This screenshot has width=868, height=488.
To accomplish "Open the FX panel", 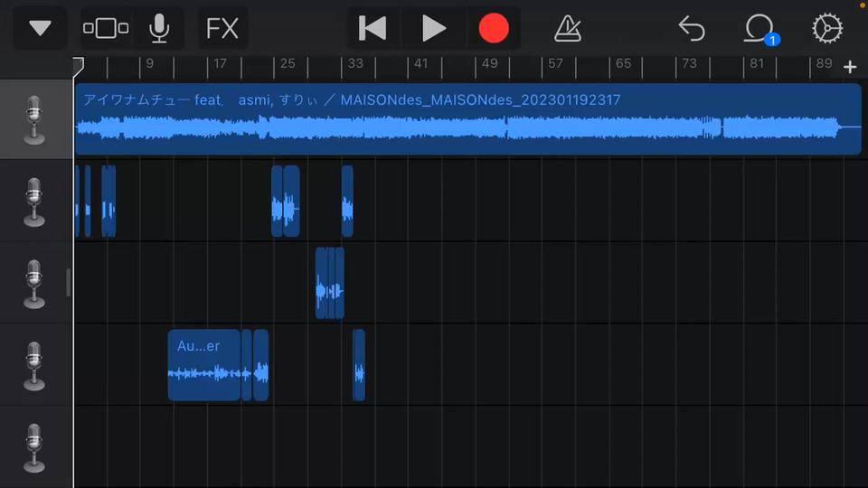I will pyautogui.click(x=222, y=28).
